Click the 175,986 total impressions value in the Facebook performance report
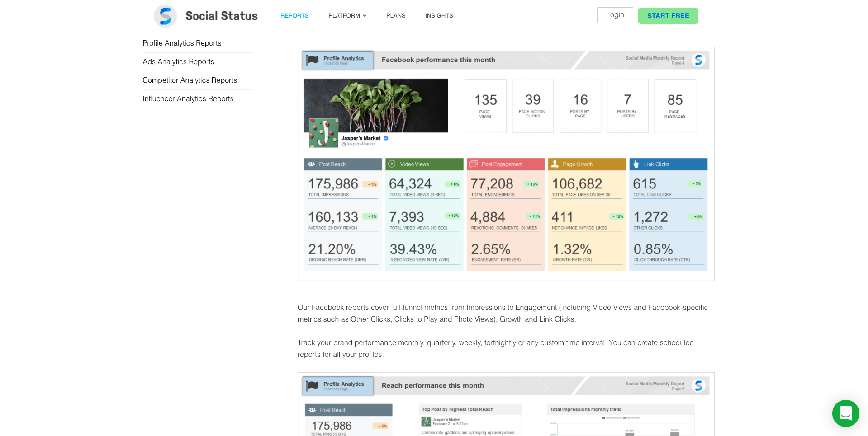This screenshot has width=868, height=436. 333,184
